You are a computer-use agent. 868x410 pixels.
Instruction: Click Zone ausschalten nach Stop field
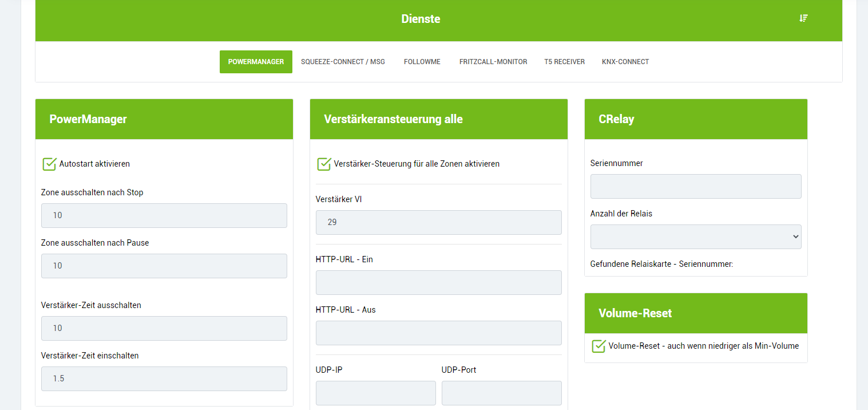pos(164,215)
